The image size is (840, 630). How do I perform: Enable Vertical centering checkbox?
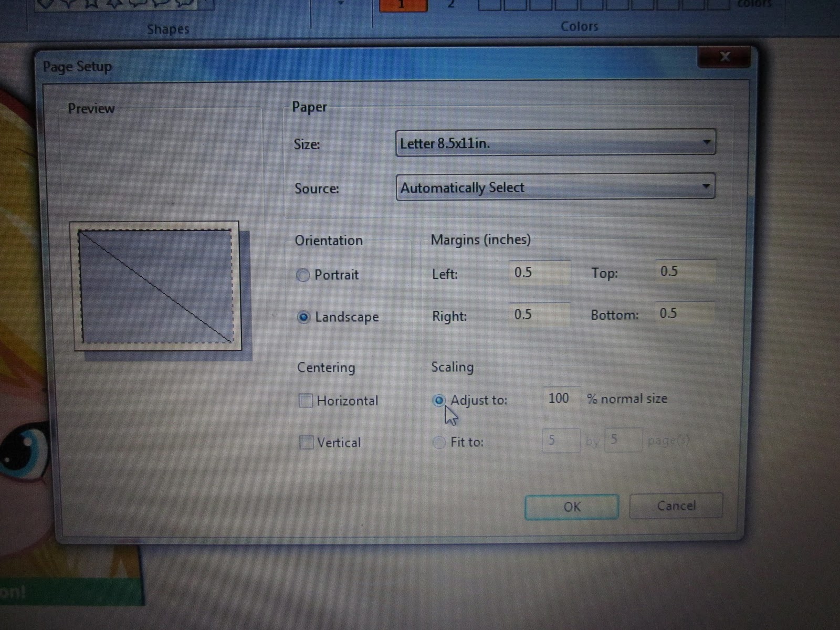tap(306, 443)
